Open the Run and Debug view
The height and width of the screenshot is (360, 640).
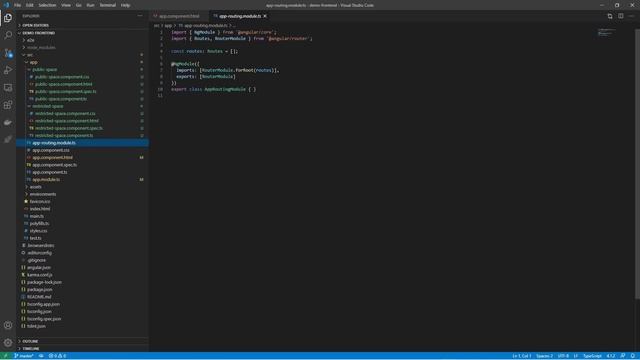[8, 70]
